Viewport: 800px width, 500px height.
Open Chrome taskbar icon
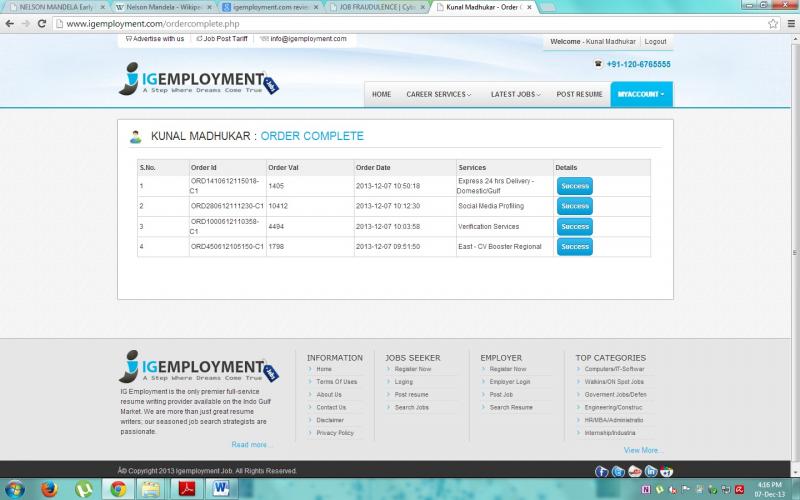click(118, 489)
